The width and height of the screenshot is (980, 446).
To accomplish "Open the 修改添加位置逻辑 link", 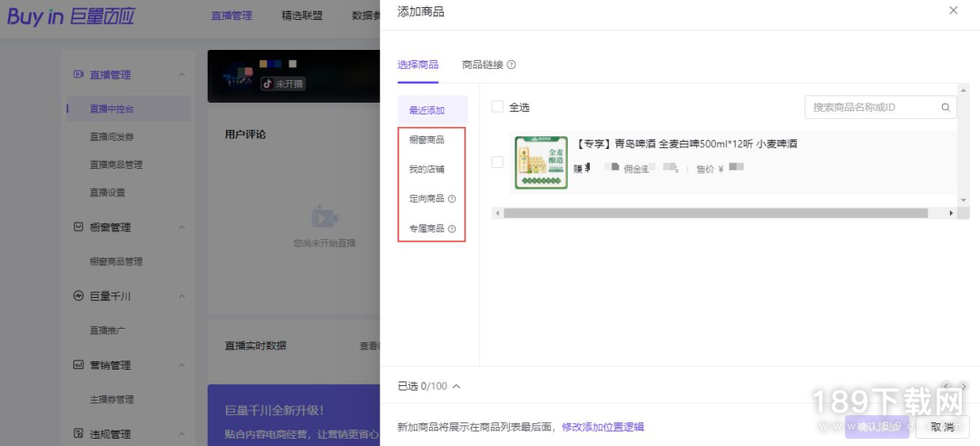I will click(603, 427).
